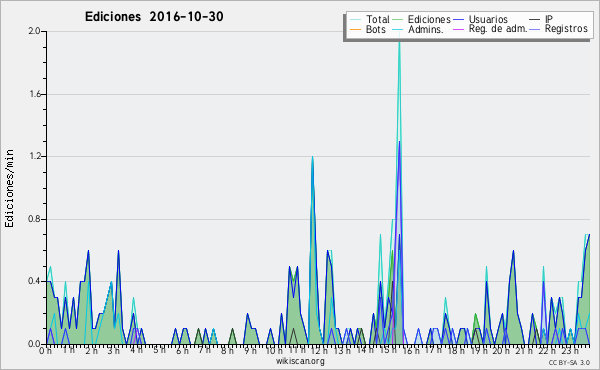
Task: Click the '22 h' x-axis label
Action: coord(547,350)
